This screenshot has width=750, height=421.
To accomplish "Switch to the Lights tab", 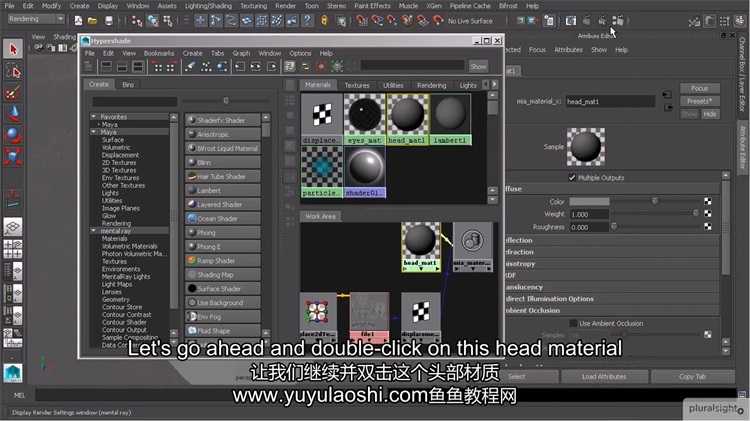I will [468, 85].
